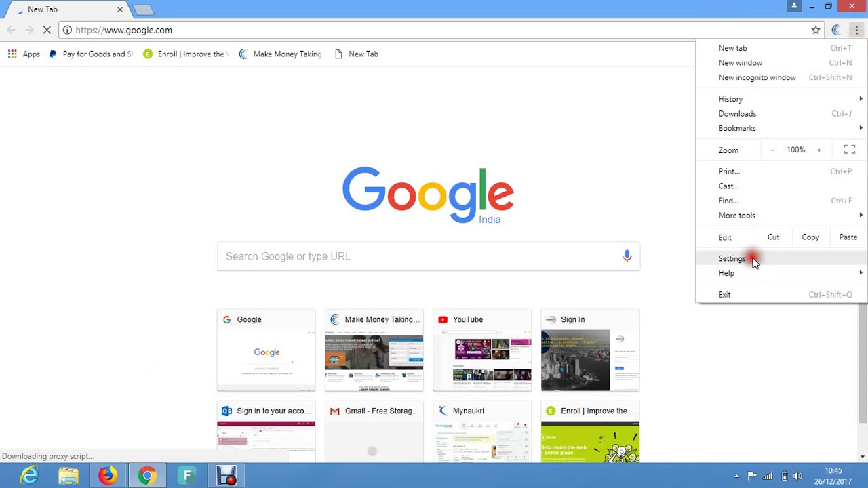
Task: Choose Print... in the menu
Action: 782,171
